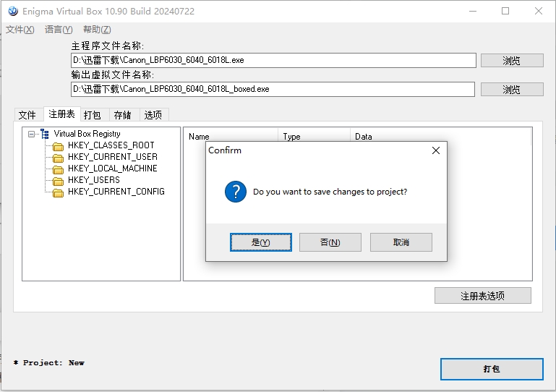Select the HKEY_LOCAL_MACHINE folder icon

tap(59, 169)
